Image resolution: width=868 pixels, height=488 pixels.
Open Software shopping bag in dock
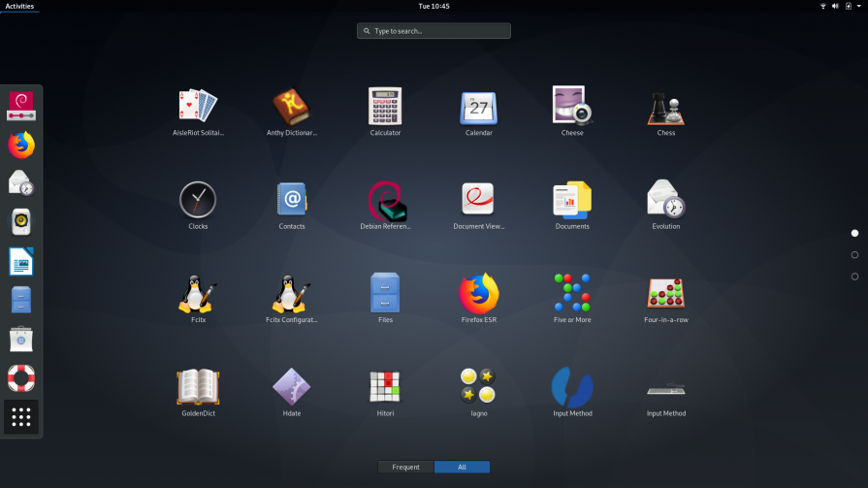[x=21, y=339]
